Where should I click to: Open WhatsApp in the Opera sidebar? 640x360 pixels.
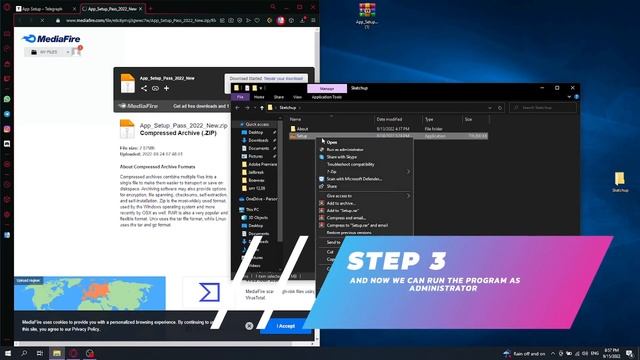tap(7, 99)
